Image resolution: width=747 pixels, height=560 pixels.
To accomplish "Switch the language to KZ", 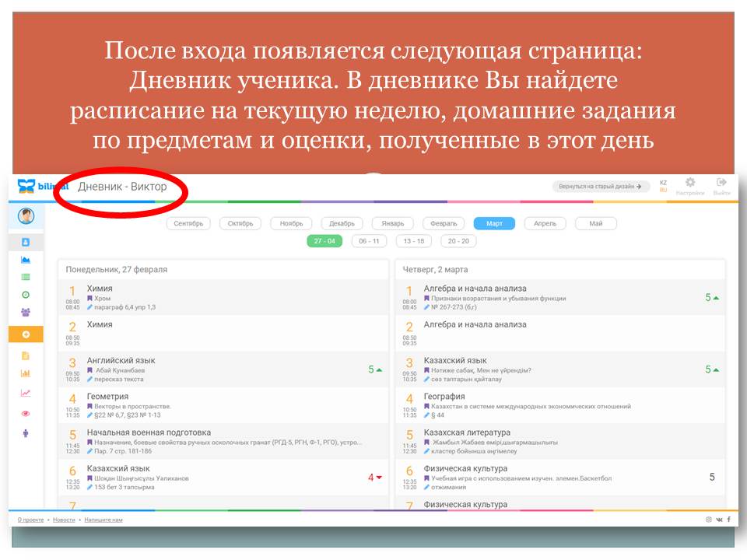I will pos(664,183).
